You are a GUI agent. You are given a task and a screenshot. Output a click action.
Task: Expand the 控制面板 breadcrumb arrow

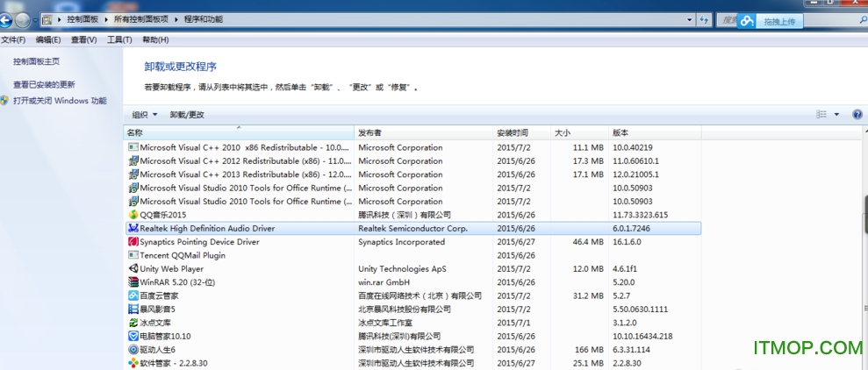pos(106,19)
